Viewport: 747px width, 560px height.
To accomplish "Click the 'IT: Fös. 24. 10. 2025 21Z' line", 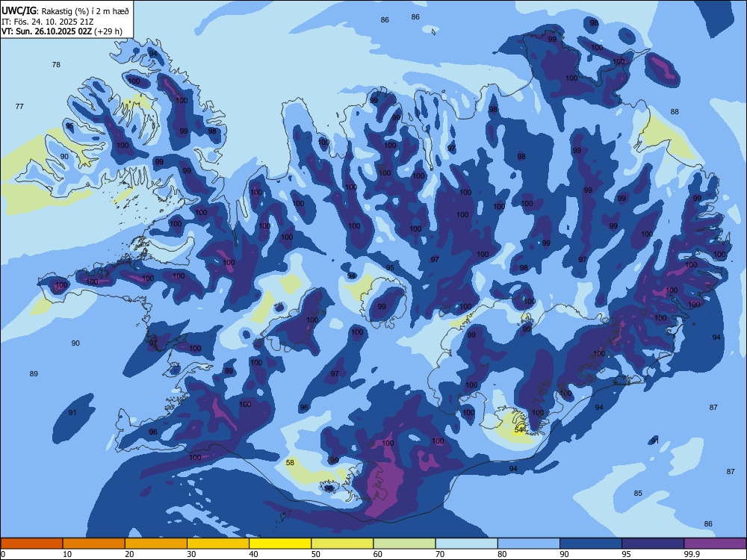I will (47, 22).
